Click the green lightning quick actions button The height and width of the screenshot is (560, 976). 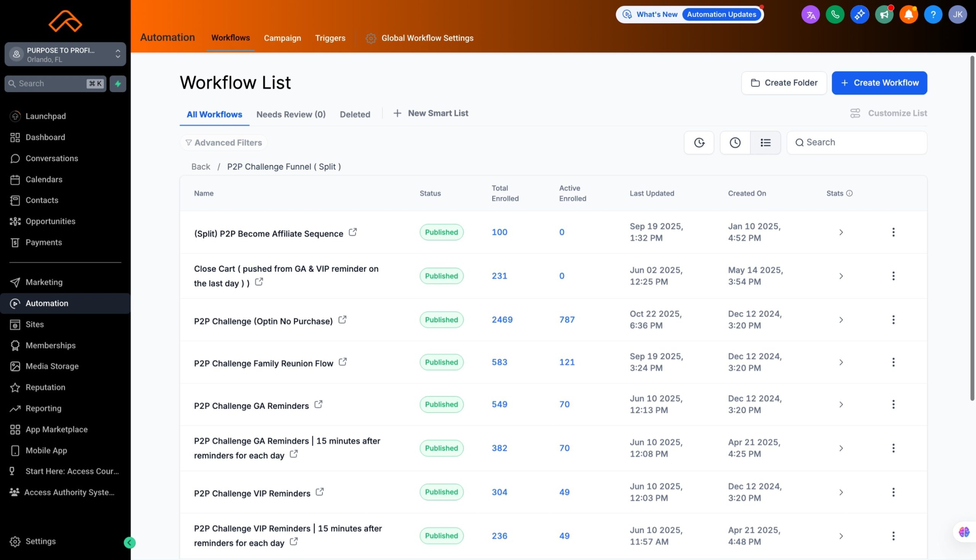(118, 83)
